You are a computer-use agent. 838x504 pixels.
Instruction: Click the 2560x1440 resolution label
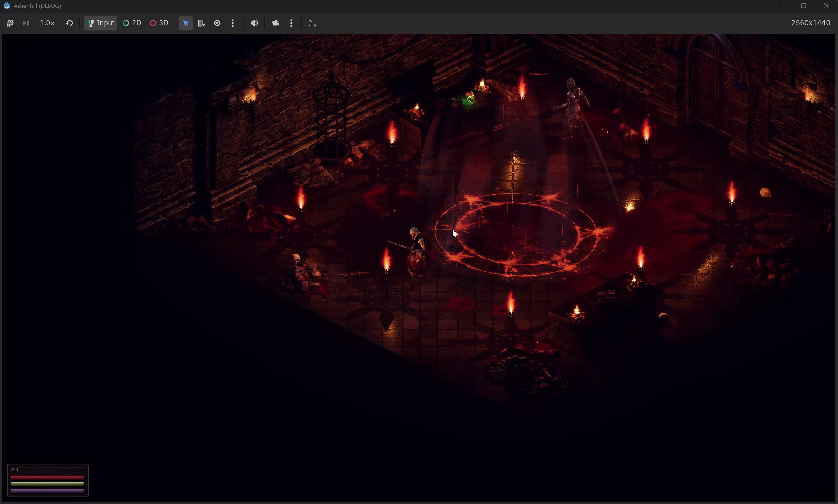810,23
